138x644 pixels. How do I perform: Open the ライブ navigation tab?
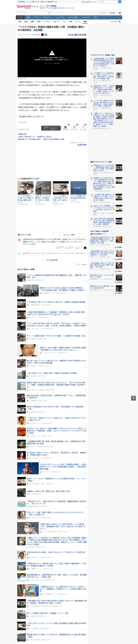(x=37, y=17)
